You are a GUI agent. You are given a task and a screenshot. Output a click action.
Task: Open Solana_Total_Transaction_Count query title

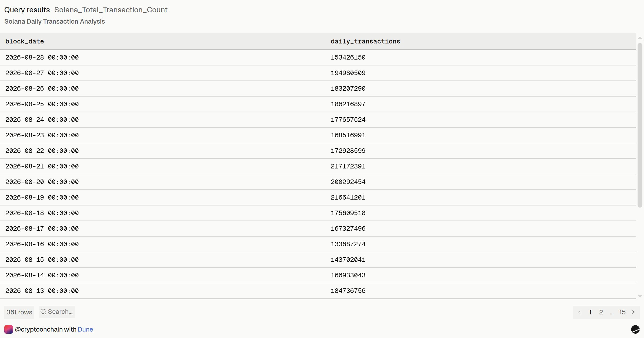(x=111, y=10)
